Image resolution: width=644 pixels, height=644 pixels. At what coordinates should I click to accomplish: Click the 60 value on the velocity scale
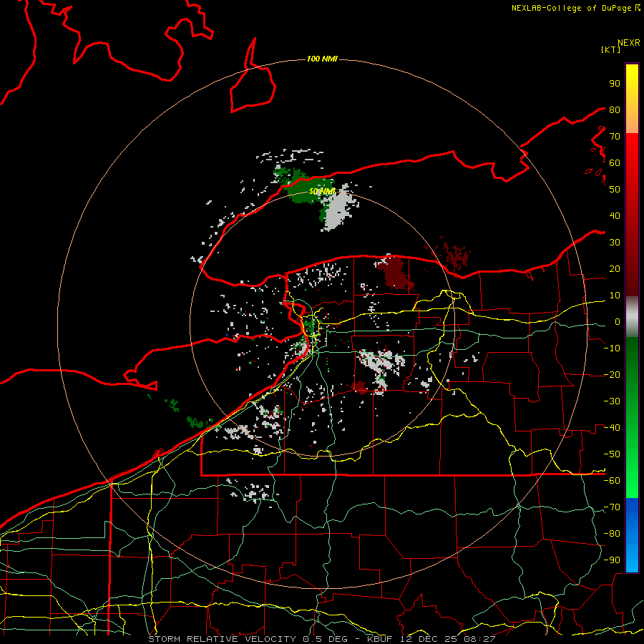(x=615, y=163)
